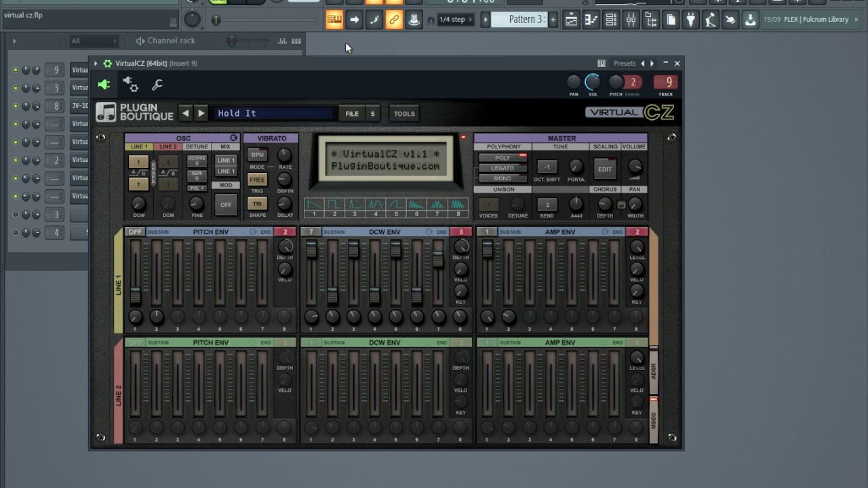
Task: Click the master VOLUME knob
Action: 635,167
